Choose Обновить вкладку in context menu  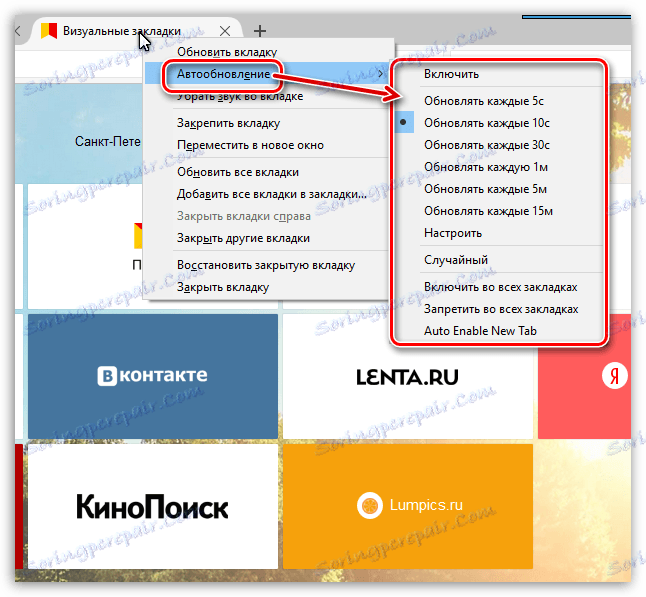(267, 52)
